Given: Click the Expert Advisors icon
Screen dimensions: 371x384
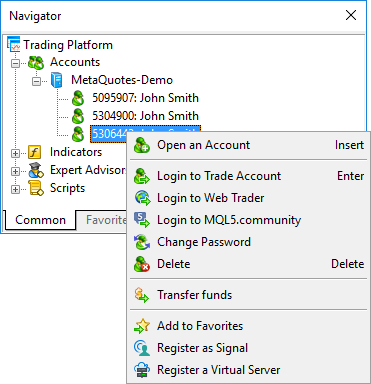Looking at the screenshot, I should click(x=36, y=170).
